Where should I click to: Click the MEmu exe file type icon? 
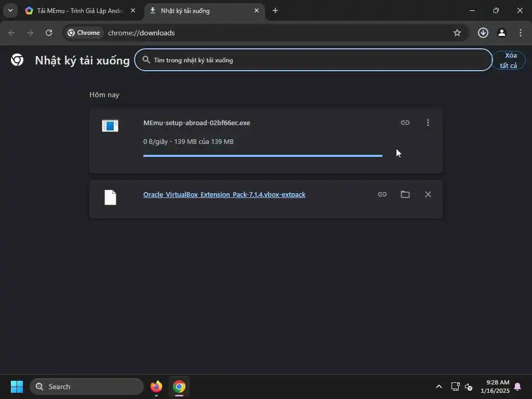click(x=110, y=126)
